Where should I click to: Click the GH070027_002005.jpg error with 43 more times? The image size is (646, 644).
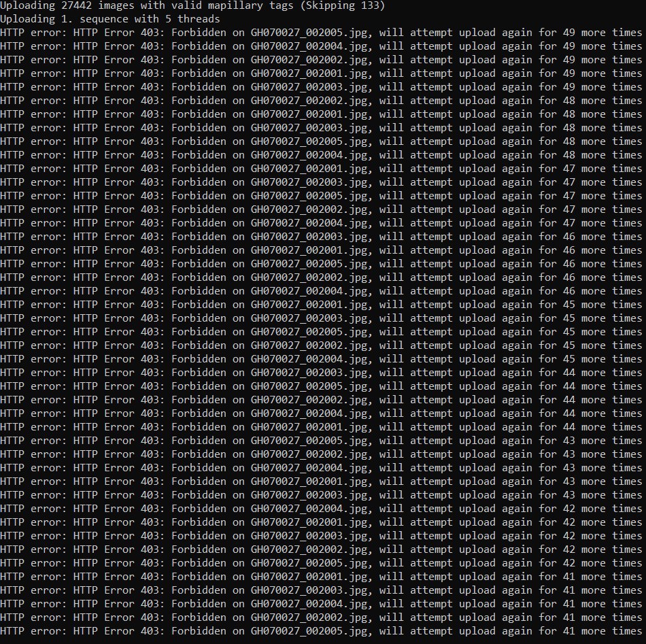coord(321,441)
